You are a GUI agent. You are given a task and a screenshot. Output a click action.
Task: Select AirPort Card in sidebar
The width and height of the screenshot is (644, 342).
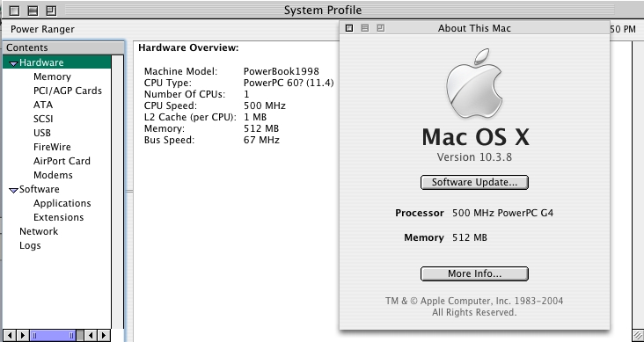[x=62, y=161]
